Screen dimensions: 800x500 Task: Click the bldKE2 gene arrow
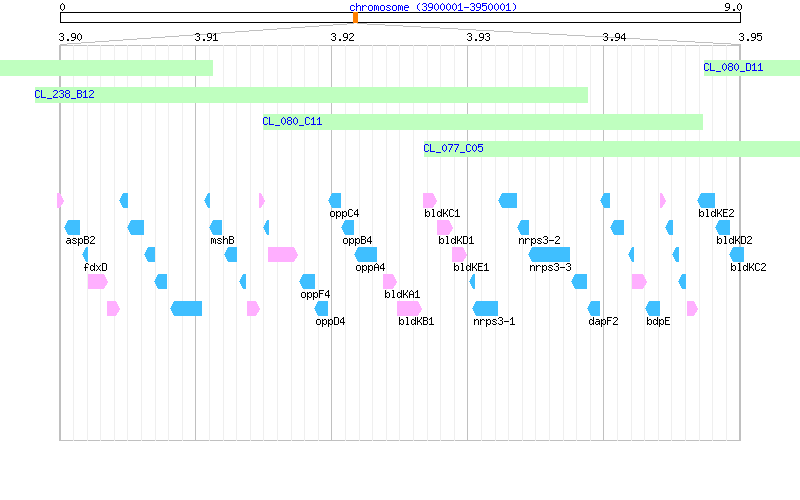pos(706,201)
